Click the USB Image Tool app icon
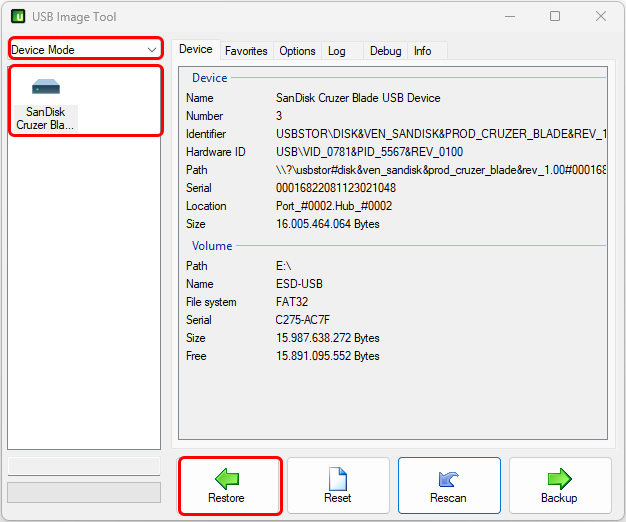This screenshot has width=626, height=522. coord(18,16)
